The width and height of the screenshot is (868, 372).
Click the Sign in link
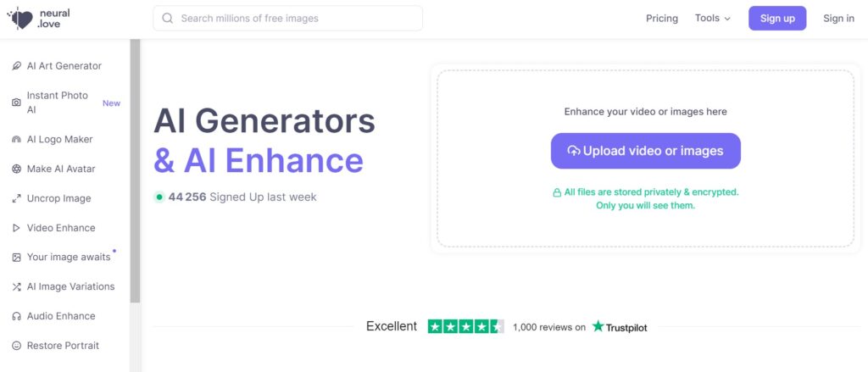tap(838, 19)
